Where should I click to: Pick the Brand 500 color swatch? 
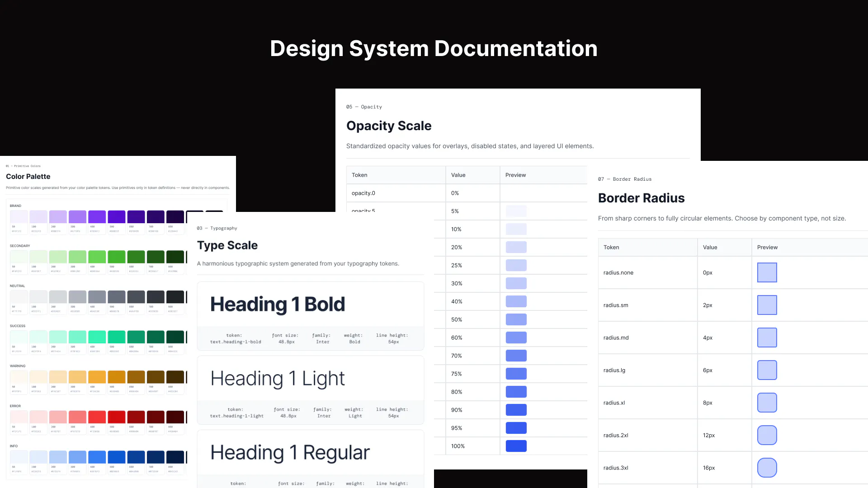click(x=117, y=216)
